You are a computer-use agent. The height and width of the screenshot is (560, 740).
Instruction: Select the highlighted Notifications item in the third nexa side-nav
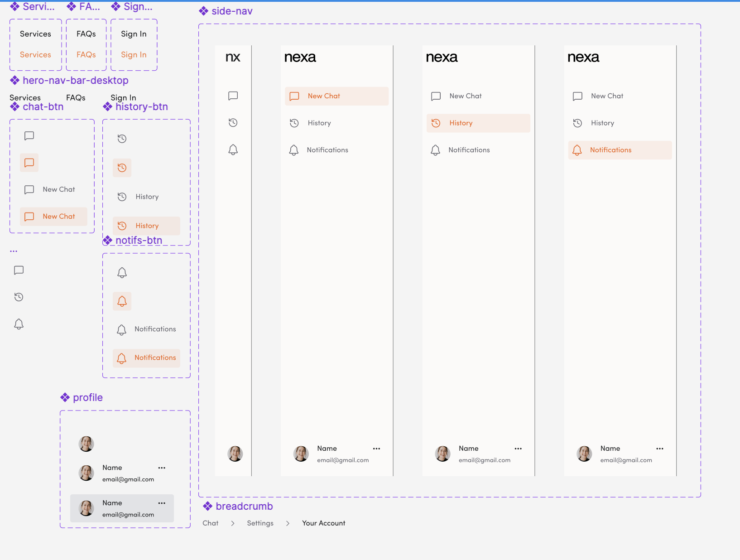(620, 150)
